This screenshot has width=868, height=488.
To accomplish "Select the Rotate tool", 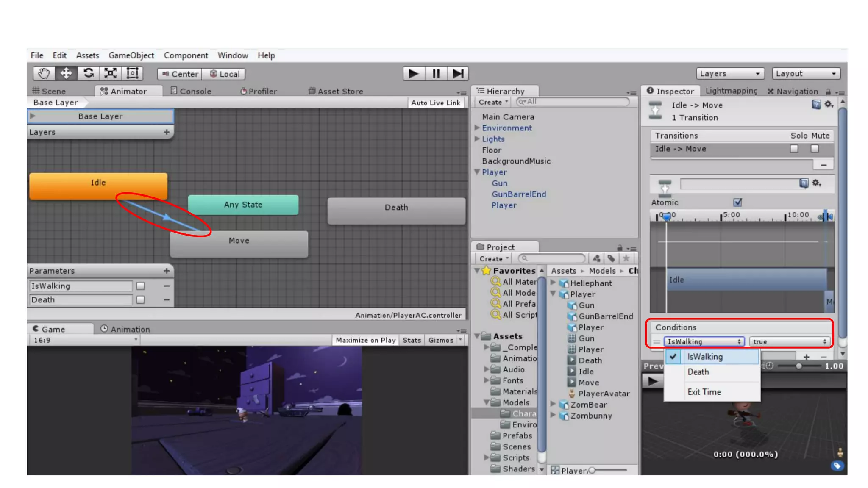I will [88, 73].
